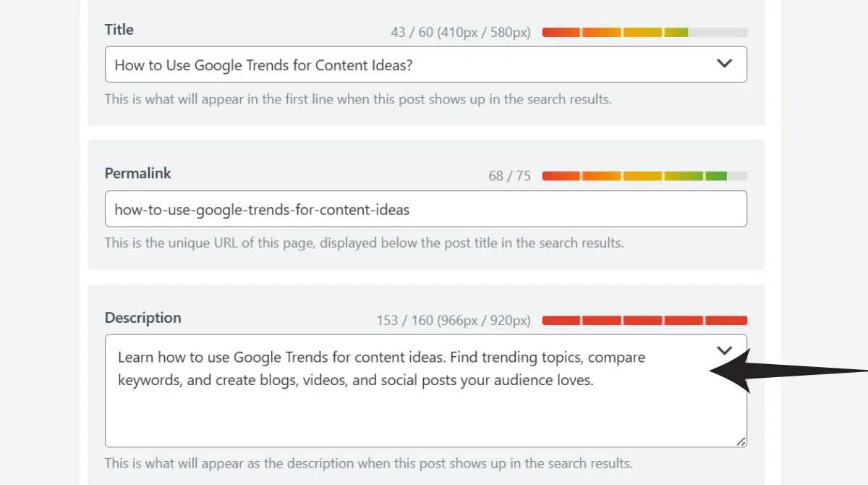Click the Permalink section label
The image size is (868, 485).
coord(137,173)
